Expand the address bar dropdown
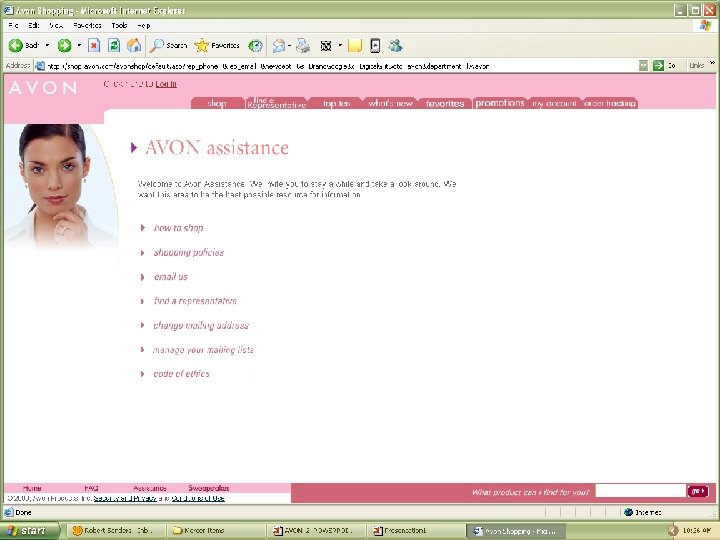720x540 pixels. click(644, 66)
